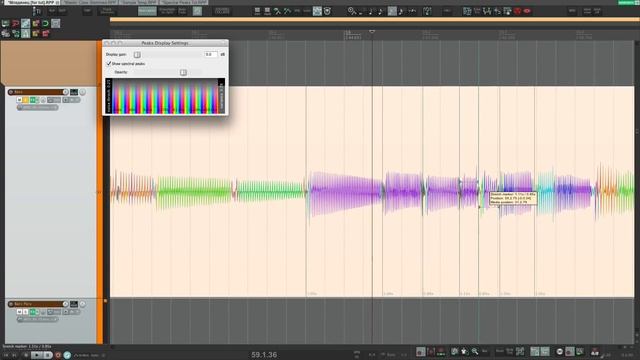Start playback with the Play button
This screenshot has height=360, width=640.
click(x=36, y=355)
